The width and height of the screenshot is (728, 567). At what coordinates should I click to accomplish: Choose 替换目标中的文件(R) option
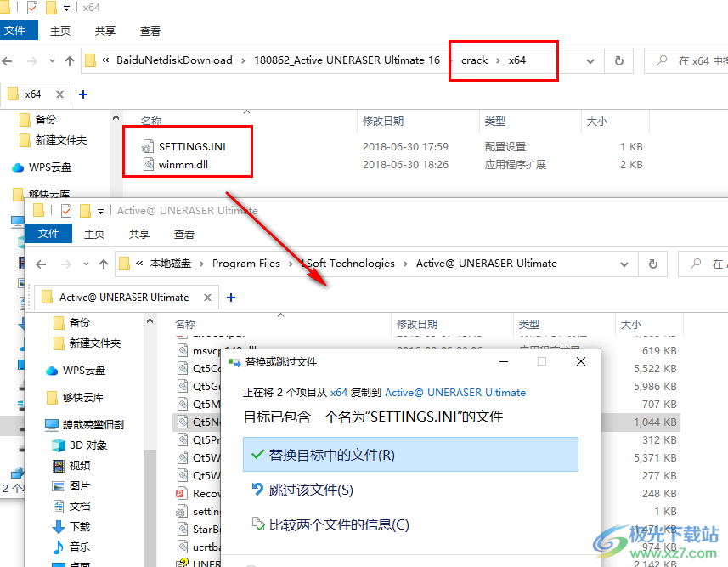[410, 455]
